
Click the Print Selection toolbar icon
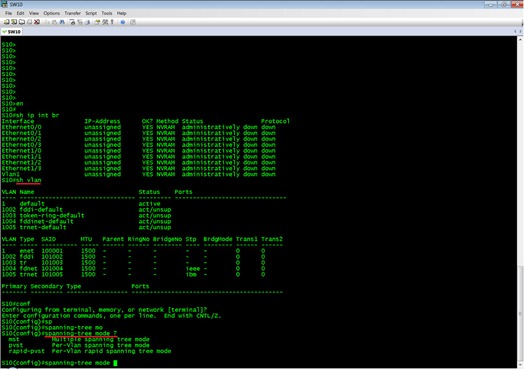coord(80,22)
